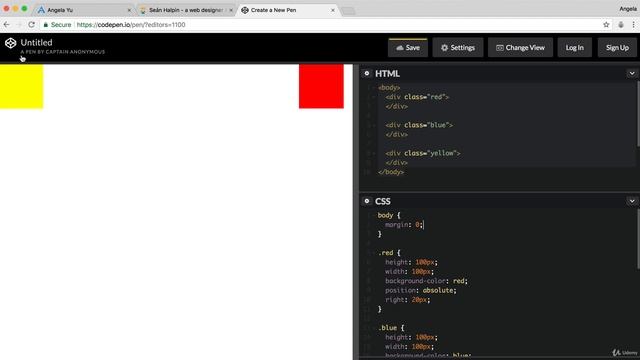Open the CSS editor settings gear

(367, 201)
